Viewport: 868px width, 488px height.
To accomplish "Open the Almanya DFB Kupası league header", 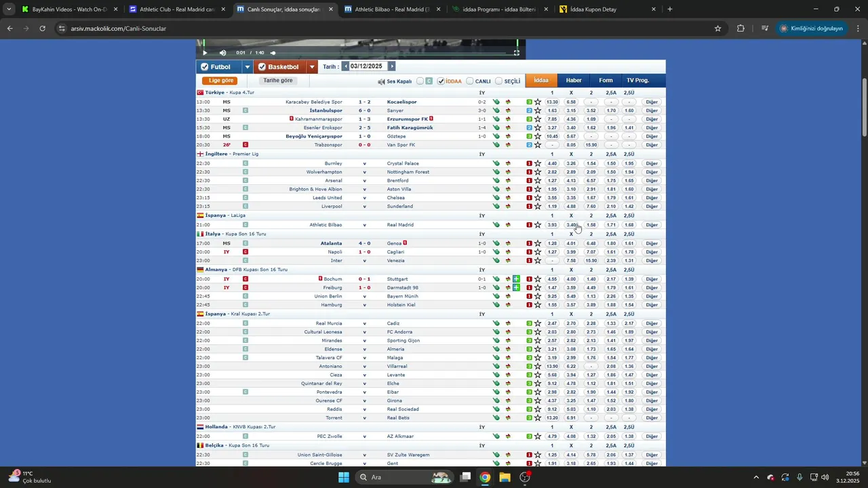I will pyautogui.click(x=245, y=270).
